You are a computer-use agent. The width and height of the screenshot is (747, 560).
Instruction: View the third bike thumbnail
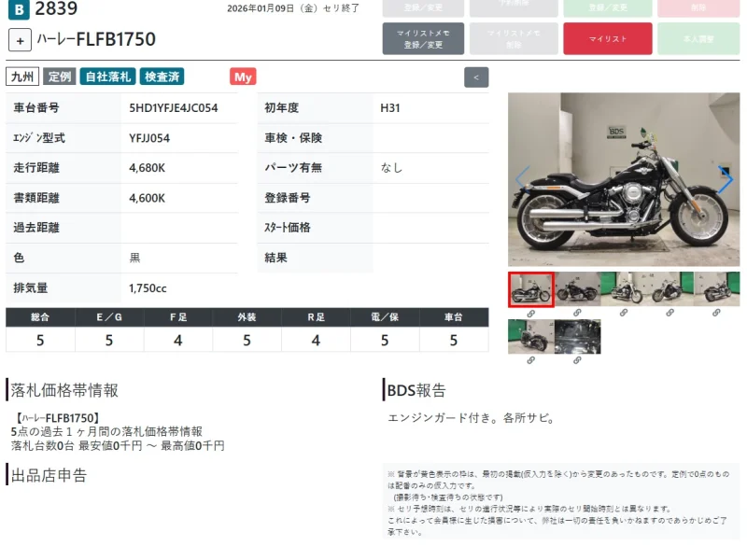(624, 289)
